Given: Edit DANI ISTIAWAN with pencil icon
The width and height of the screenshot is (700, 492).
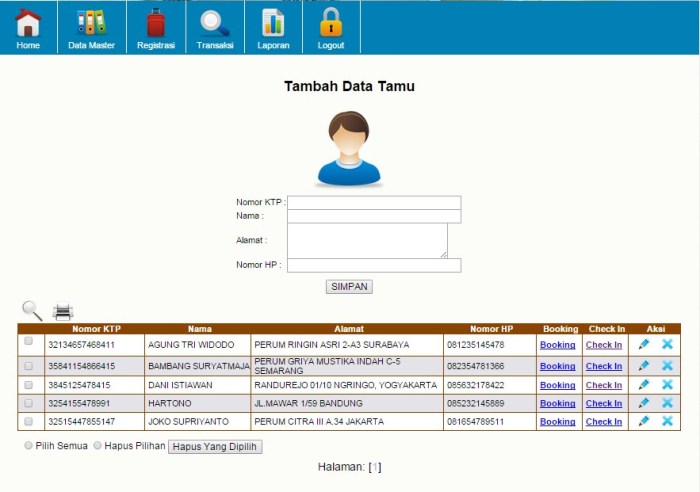Looking at the screenshot, I should 644,384.
